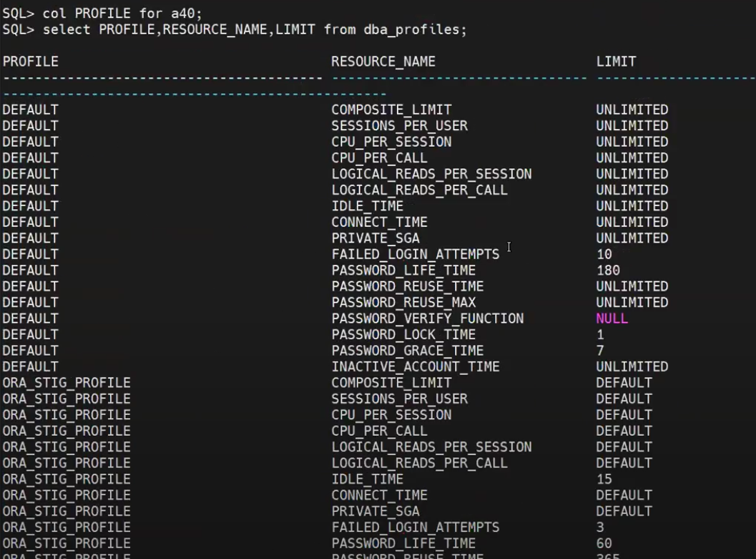Image resolution: width=756 pixels, height=559 pixels.
Task: Select CPU_PER_SESSION in the DEFAULT profile rows
Action: [391, 142]
